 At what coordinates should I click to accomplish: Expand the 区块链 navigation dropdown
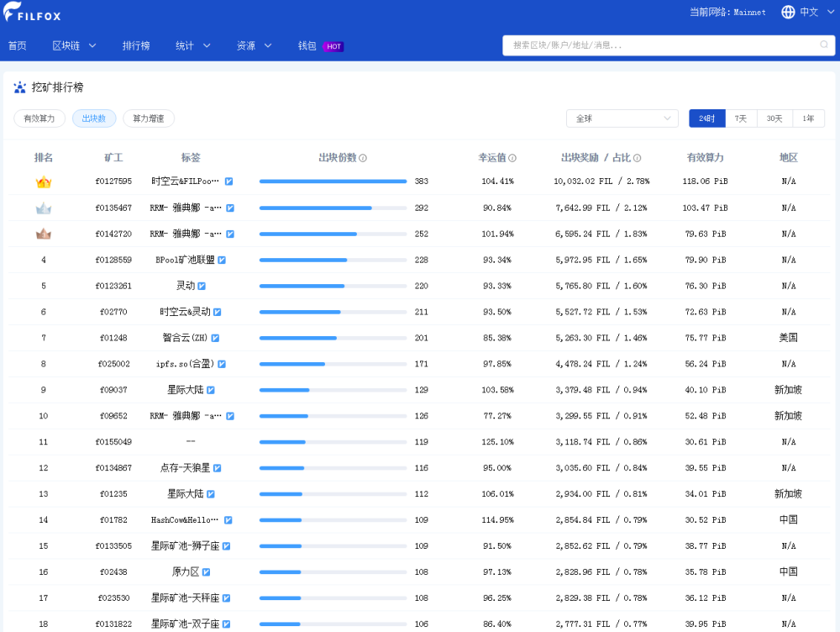click(x=73, y=45)
